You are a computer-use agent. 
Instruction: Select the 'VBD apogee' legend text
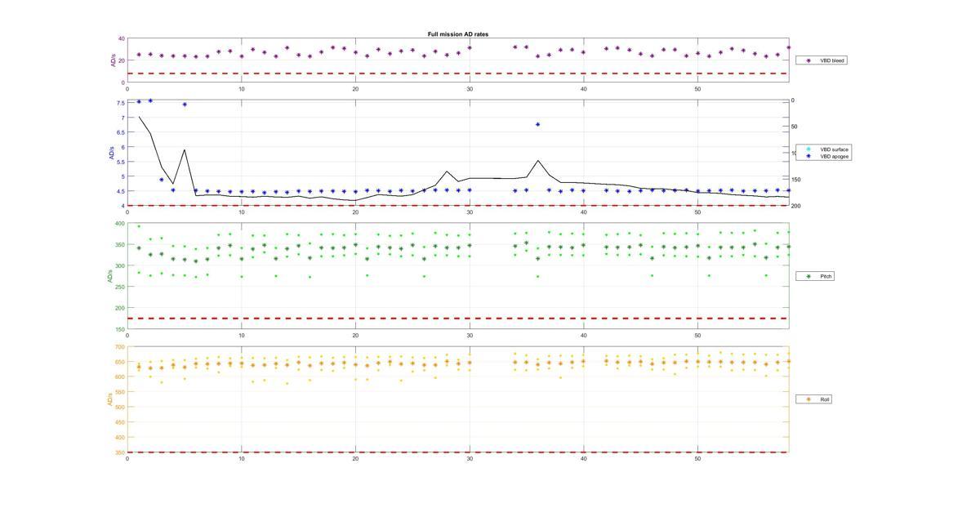point(835,156)
